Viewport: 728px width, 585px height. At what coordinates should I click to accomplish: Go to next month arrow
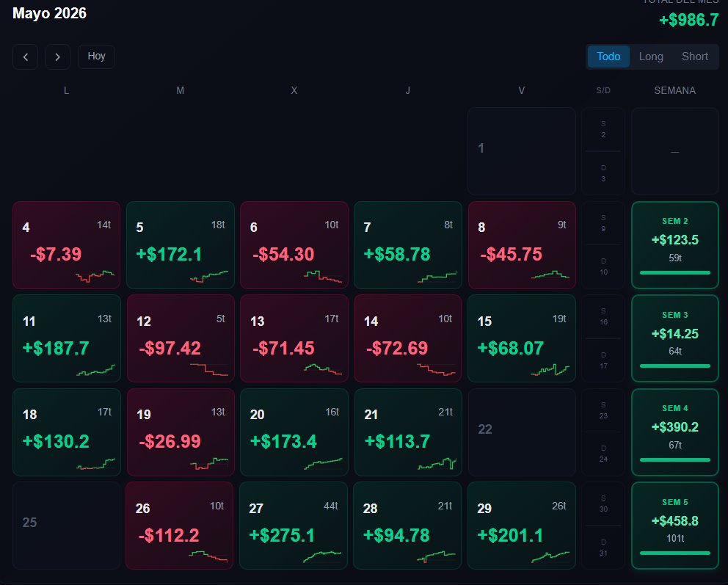pyautogui.click(x=57, y=57)
